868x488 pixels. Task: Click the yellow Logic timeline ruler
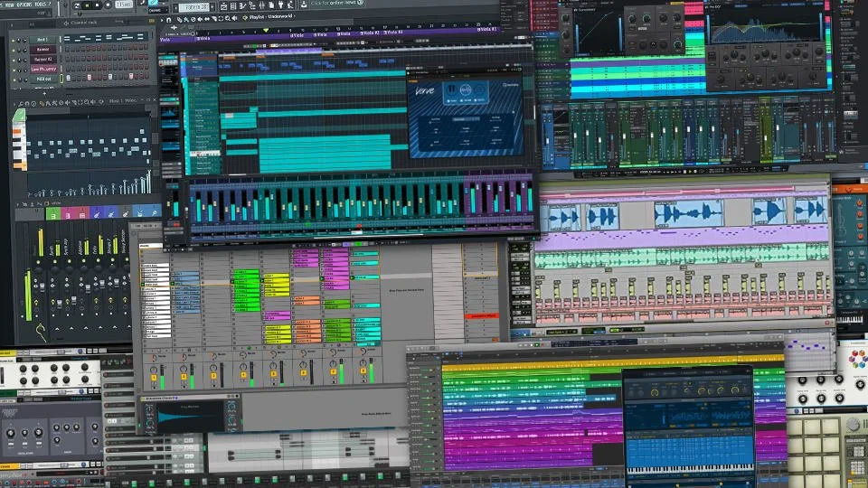coord(612,363)
